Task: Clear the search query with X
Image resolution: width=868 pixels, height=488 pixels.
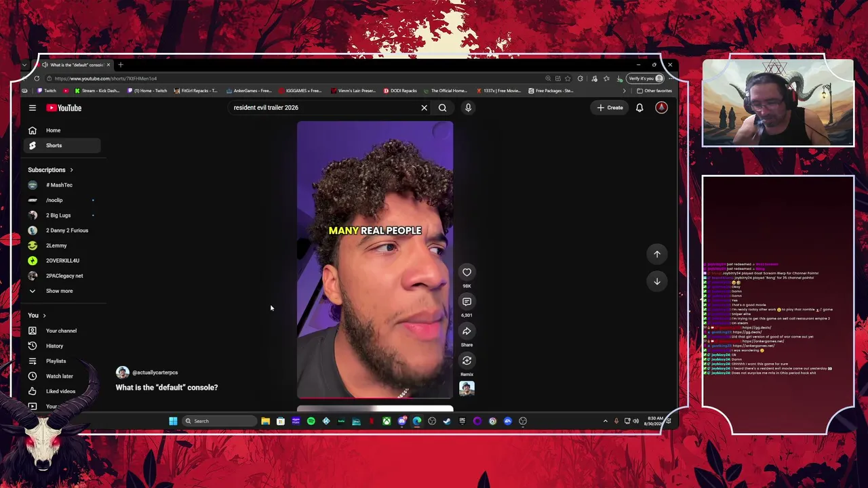Action: (425, 108)
